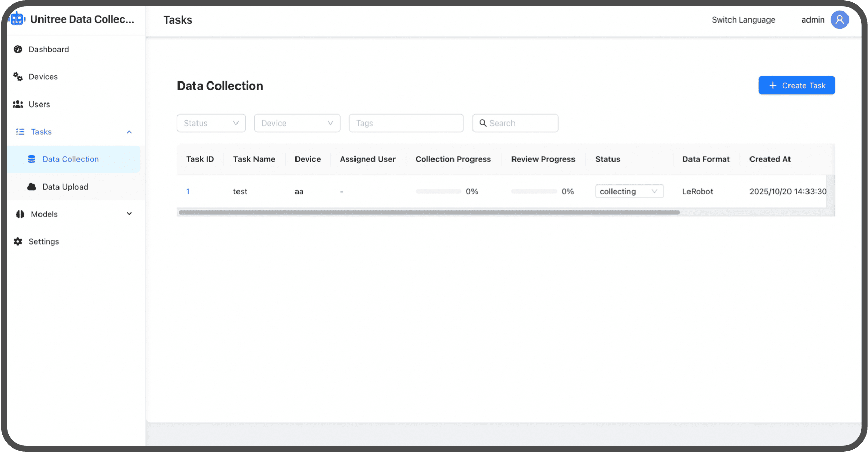Collapse the Tasks menu chevron
868x452 pixels.
point(129,132)
